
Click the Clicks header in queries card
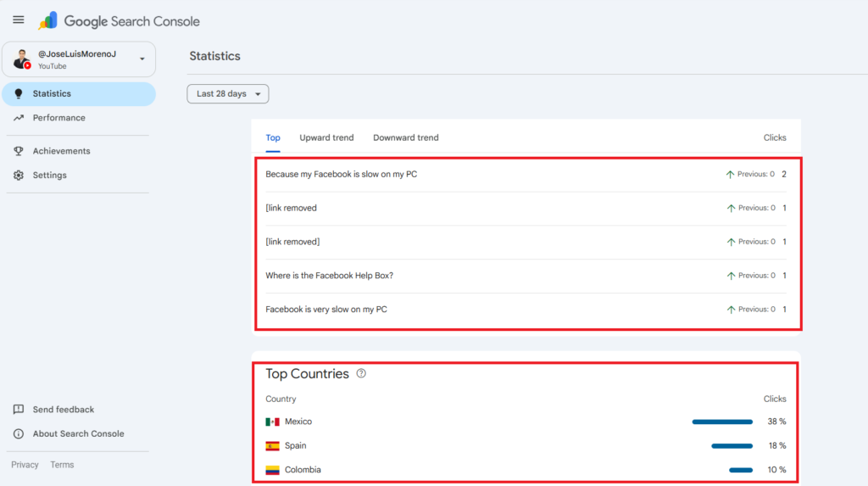point(775,137)
